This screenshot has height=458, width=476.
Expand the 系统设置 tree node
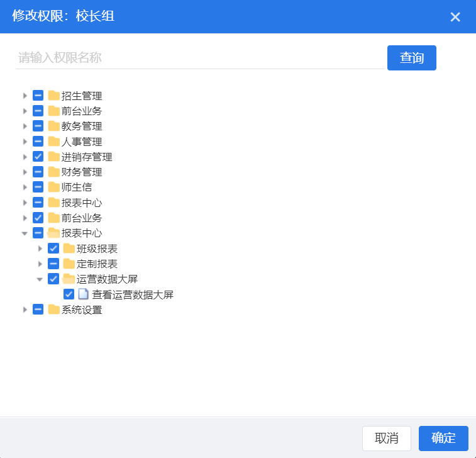[x=25, y=310]
